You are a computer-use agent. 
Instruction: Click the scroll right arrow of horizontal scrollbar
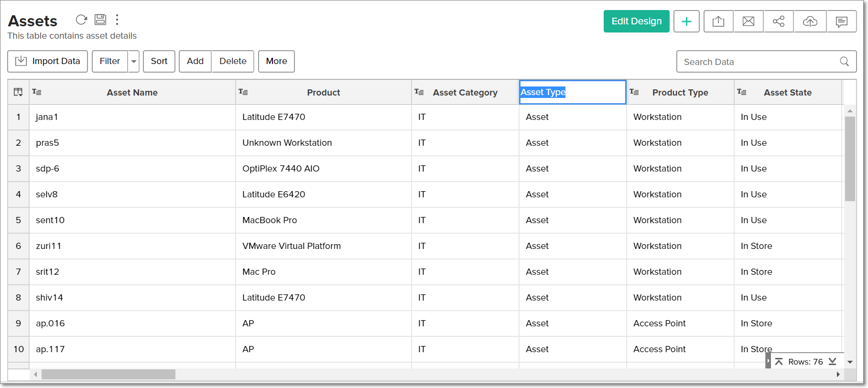tap(838, 375)
